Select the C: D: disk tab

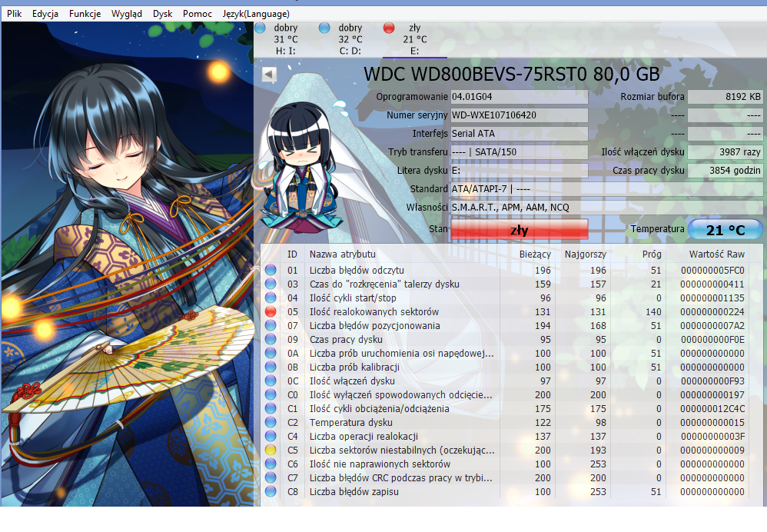click(x=350, y=39)
